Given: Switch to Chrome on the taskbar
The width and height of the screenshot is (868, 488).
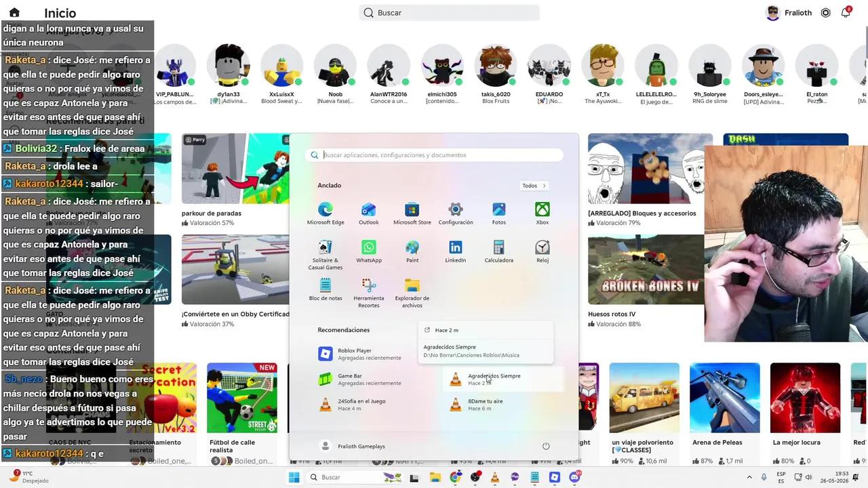Looking at the screenshot, I should click(456, 477).
